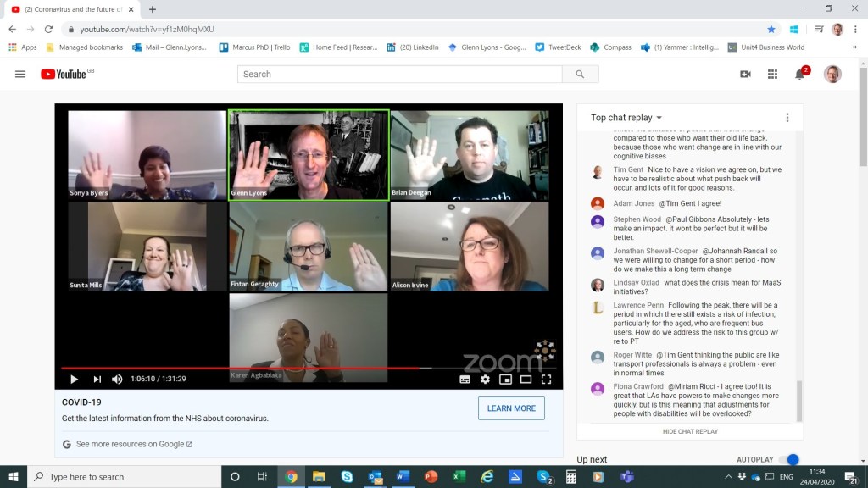Open YouTube notifications bell
The height and width of the screenshot is (488, 868).
pos(799,75)
